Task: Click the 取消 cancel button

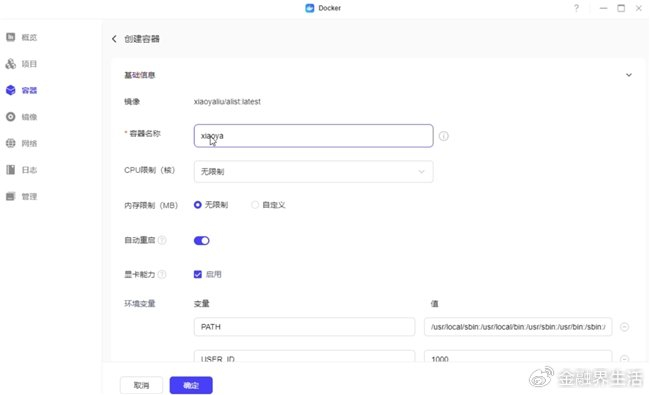Action: coord(141,385)
